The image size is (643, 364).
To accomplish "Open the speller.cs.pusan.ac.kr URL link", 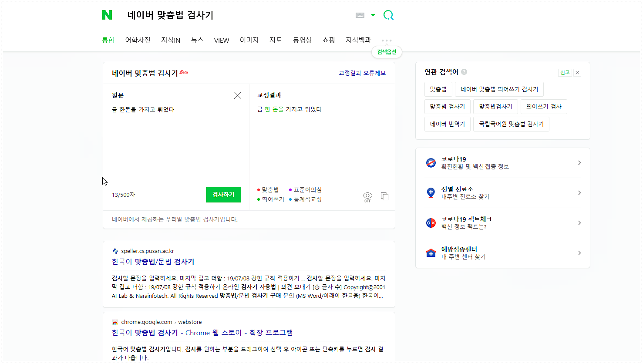I will [x=148, y=251].
